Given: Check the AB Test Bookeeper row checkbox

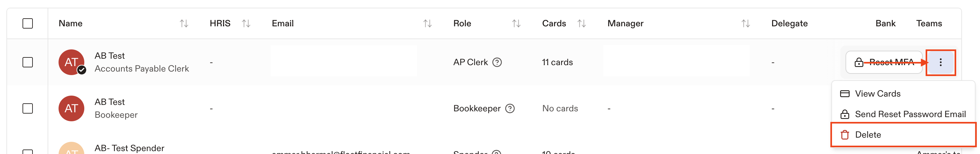Looking at the screenshot, I should click(28, 108).
